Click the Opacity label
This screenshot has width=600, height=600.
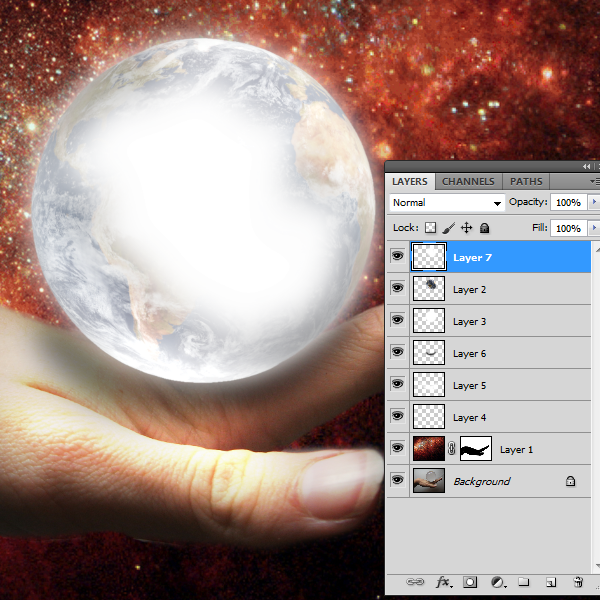[528, 202]
